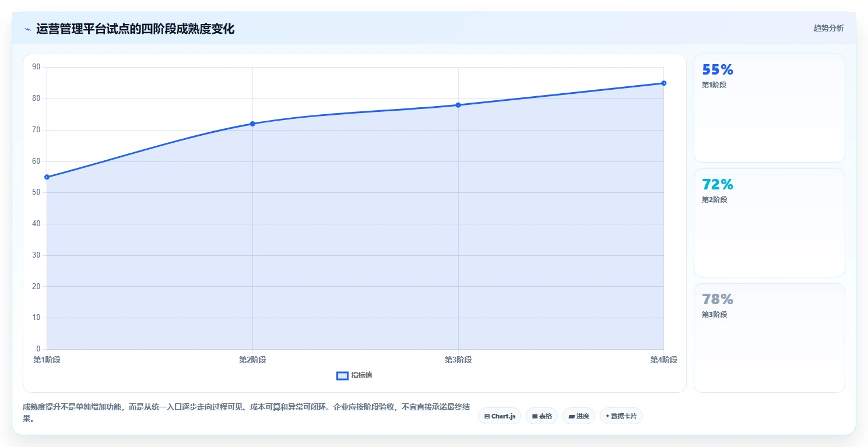This screenshot has width=868, height=447.
Task: Click the trend icon beside the title
Action: click(x=27, y=29)
